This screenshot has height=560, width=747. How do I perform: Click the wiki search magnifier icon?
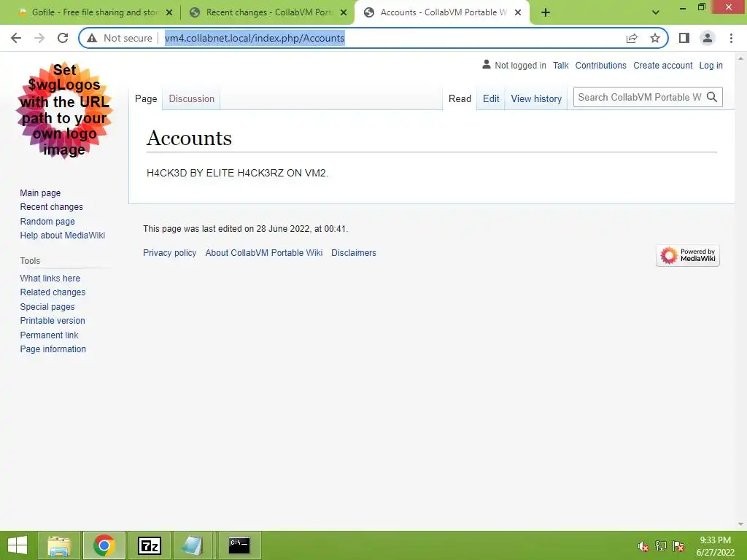(712, 97)
